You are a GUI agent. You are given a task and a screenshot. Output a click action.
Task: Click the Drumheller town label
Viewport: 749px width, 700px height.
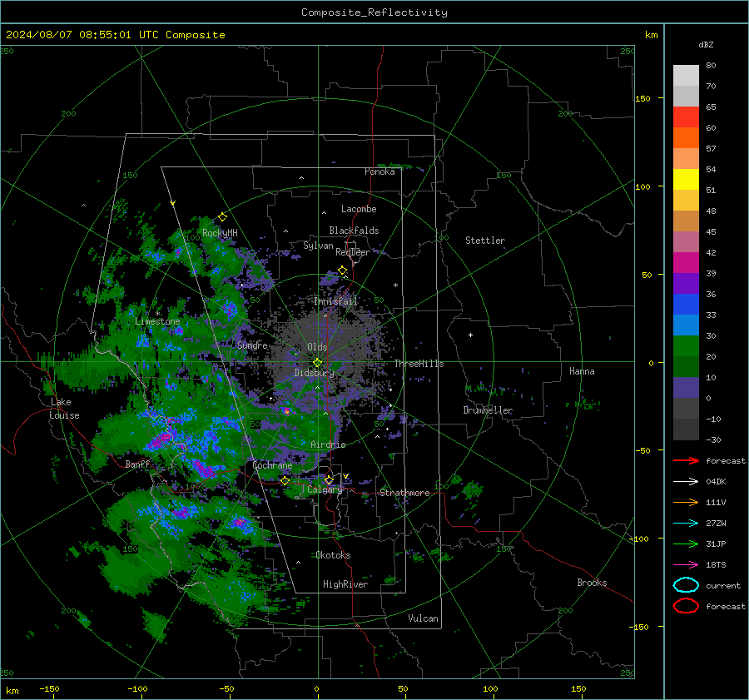488,410
